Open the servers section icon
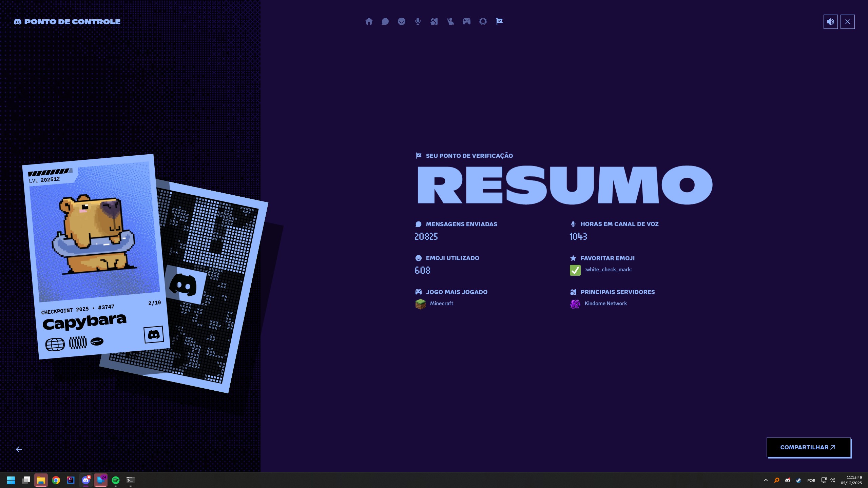Viewport: 868px width, 488px height. coord(434,21)
